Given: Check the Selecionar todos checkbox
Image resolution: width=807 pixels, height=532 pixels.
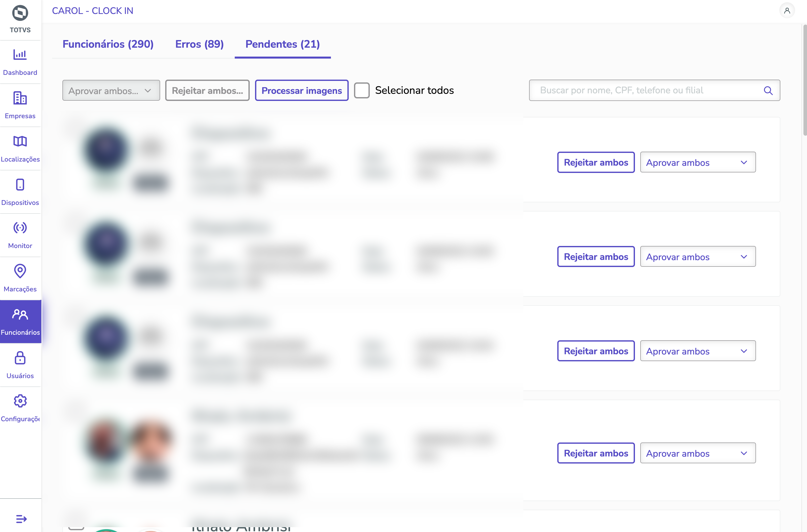Looking at the screenshot, I should click(x=362, y=90).
